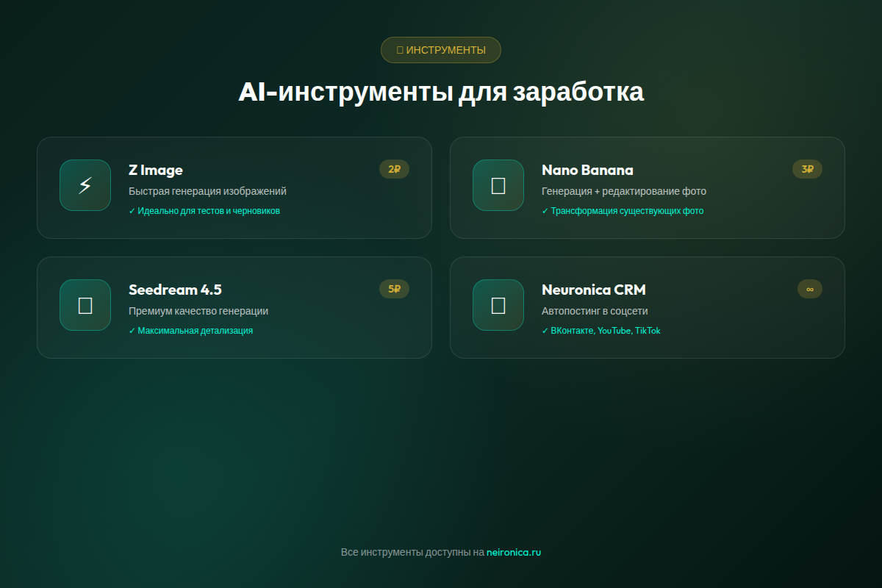Click the 3₽ badge on Nano Banana
882x588 pixels.
coord(807,169)
